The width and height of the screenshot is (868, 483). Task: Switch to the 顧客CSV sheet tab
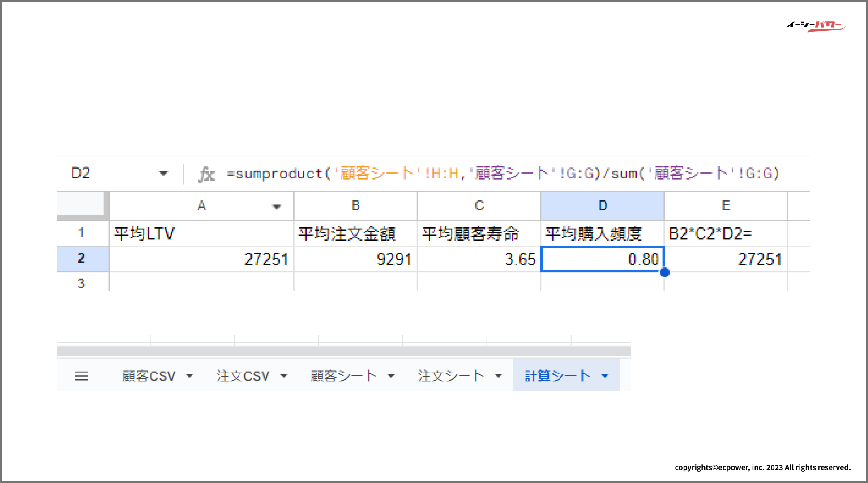click(149, 376)
